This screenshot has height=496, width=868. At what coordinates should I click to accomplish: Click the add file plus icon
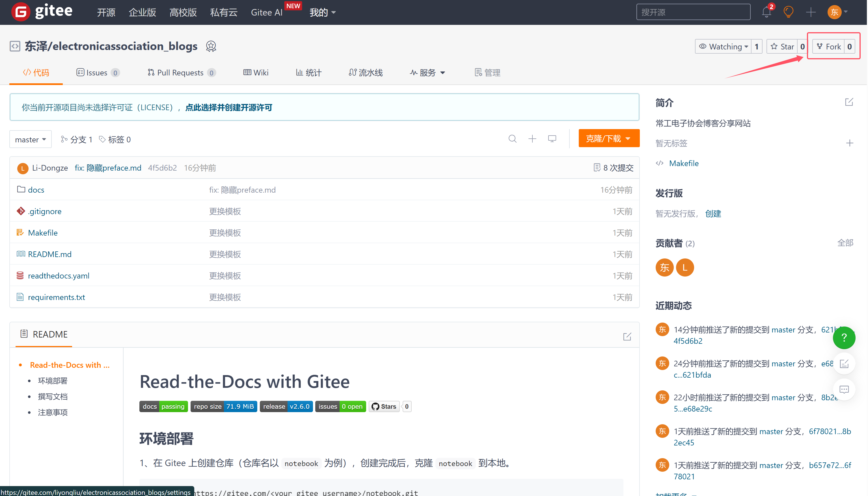(x=532, y=139)
